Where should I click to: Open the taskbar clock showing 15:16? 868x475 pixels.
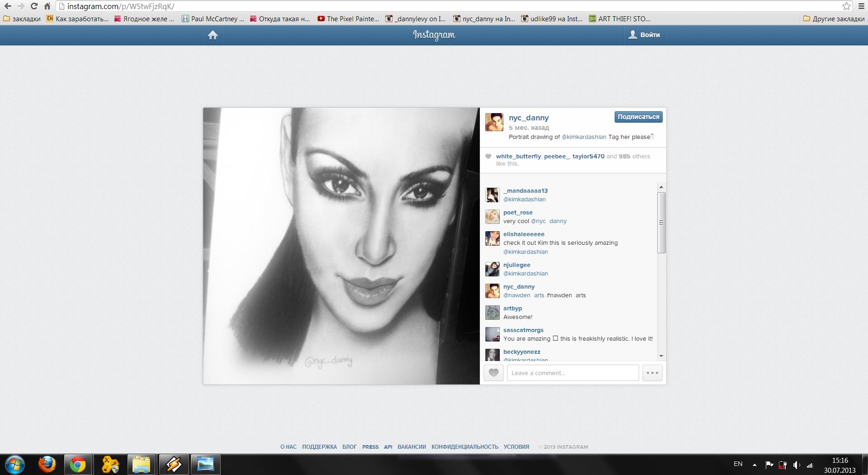[840, 461]
